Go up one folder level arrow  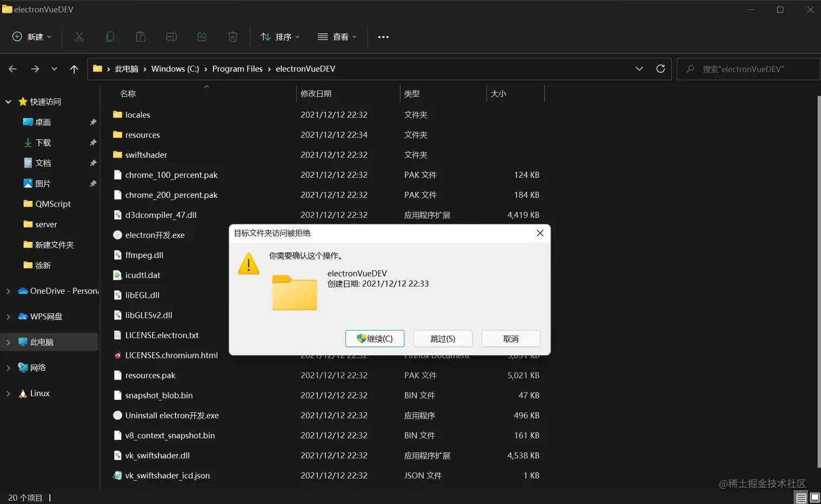click(74, 69)
